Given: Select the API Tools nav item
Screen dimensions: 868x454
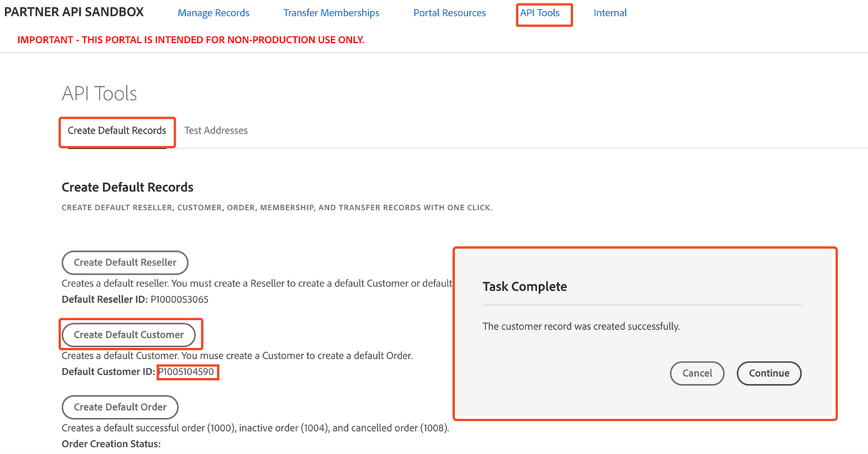Looking at the screenshot, I should coord(540,13).
